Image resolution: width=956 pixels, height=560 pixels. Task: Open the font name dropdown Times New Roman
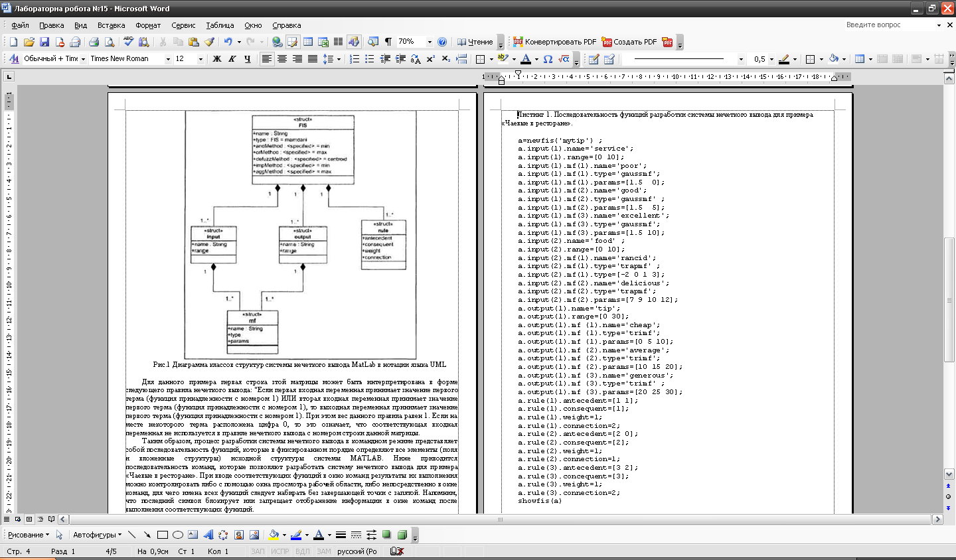point(169,59)
